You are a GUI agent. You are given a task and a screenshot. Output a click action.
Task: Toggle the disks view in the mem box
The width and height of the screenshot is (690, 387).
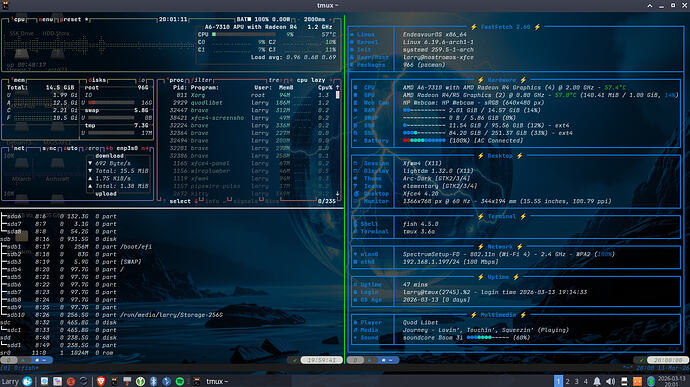tap(97, 80)
